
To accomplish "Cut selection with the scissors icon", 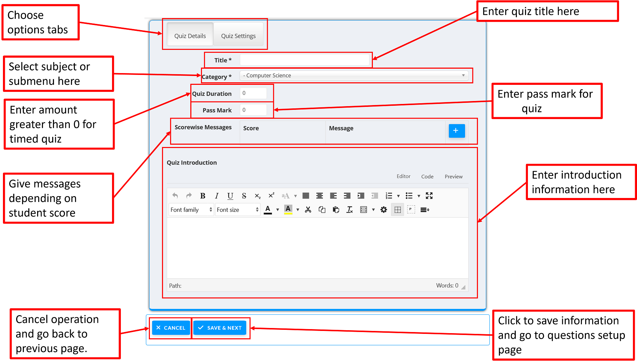I will [308, 210].
